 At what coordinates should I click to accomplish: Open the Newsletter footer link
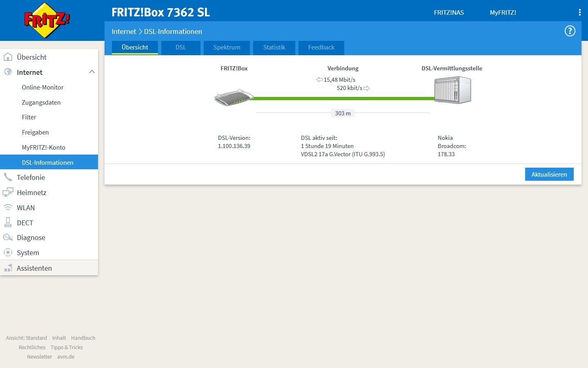click(x=39, y=357)
